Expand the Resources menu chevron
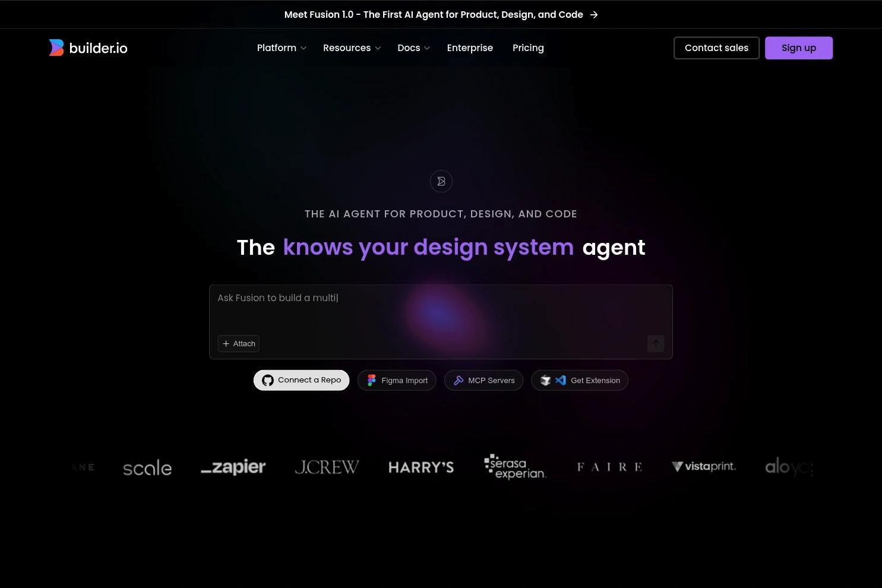The image size is (882, 588). coord(377,48)
